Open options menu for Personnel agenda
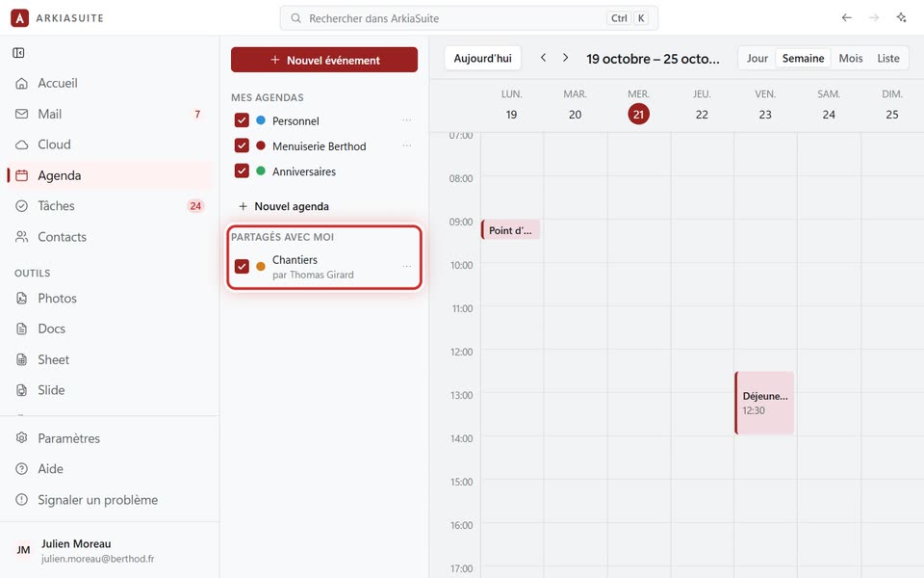Viewport: 924px width, 578px height. 406,120
